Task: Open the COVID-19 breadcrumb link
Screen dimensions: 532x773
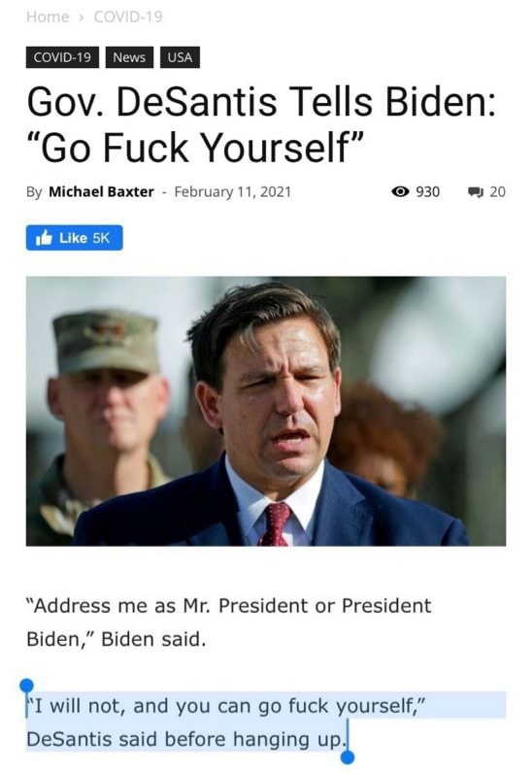Action: (x=128, y=17)
